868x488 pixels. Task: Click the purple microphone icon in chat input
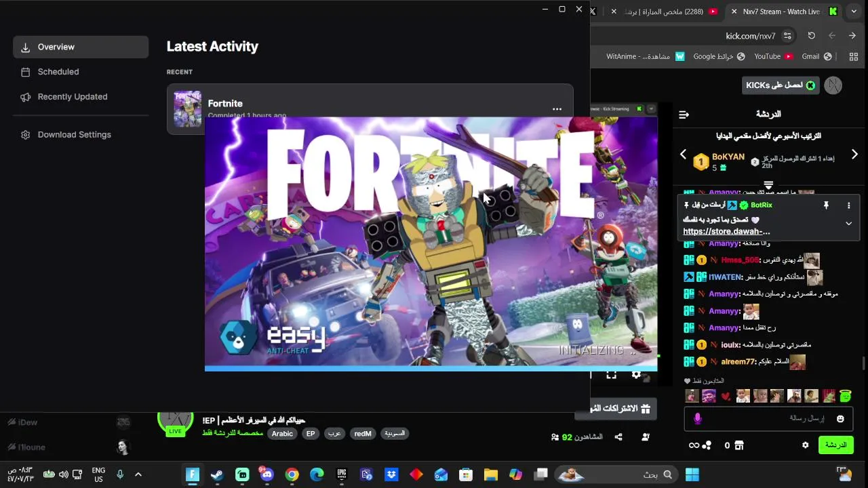pyautogui.click(x=697, y=419)
